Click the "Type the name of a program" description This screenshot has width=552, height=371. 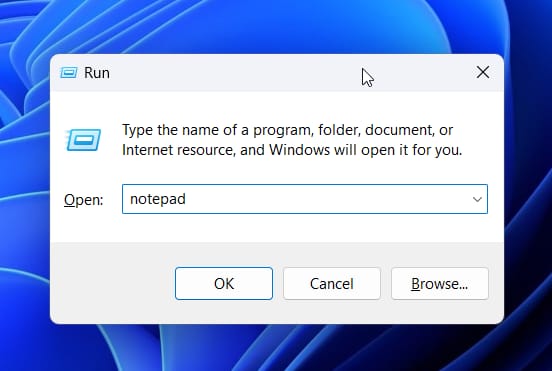coord(292,140)
